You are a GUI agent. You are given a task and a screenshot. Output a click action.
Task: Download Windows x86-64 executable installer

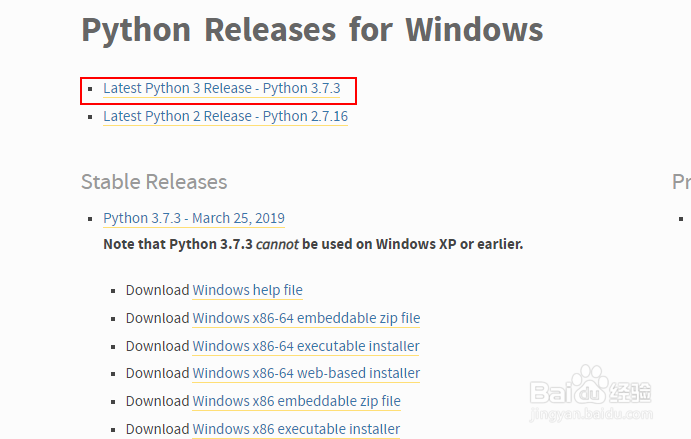(306, 347)
